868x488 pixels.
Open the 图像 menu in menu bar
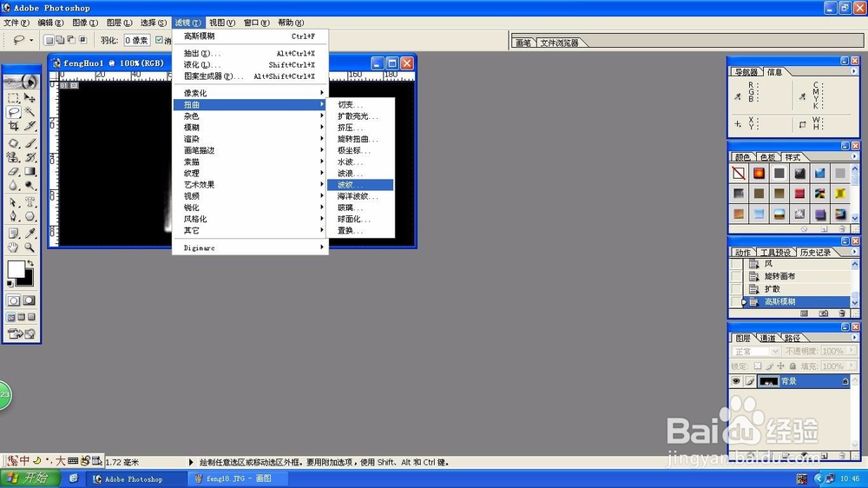click(x=85, y=23)
